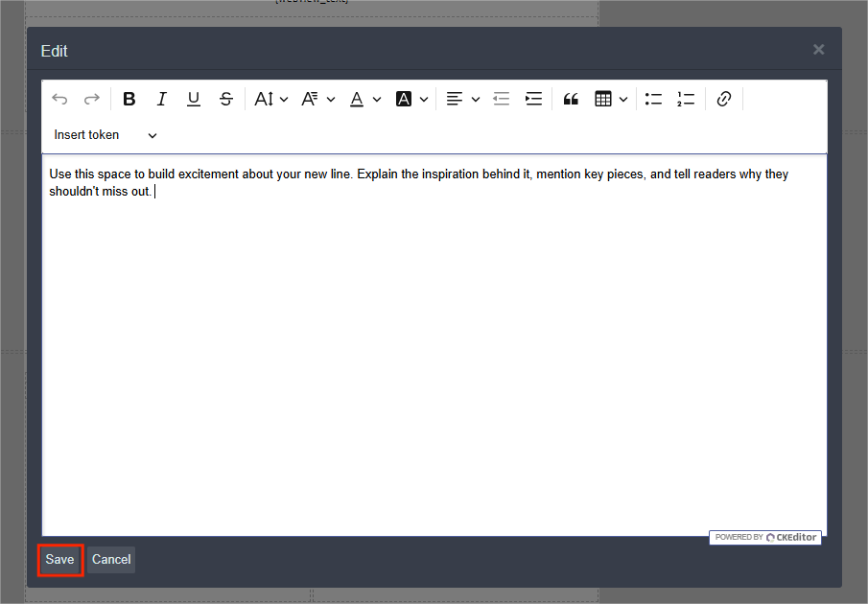Toggle Bold formatting

coord(129,99)
